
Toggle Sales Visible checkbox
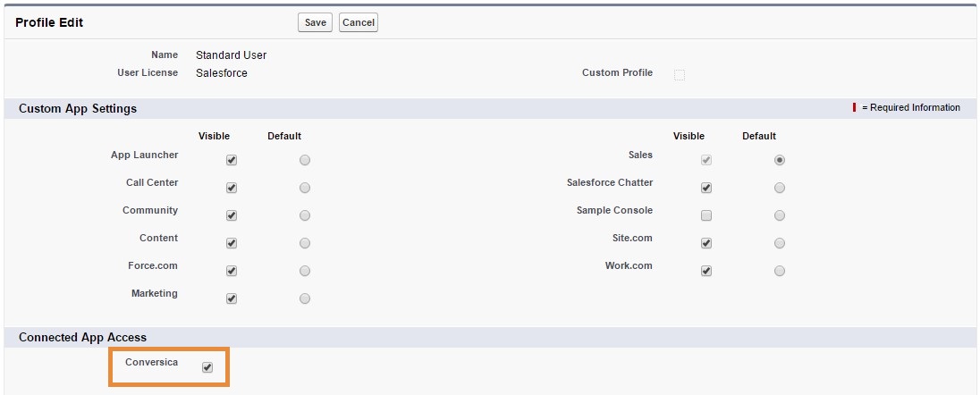tap(706, 160)
